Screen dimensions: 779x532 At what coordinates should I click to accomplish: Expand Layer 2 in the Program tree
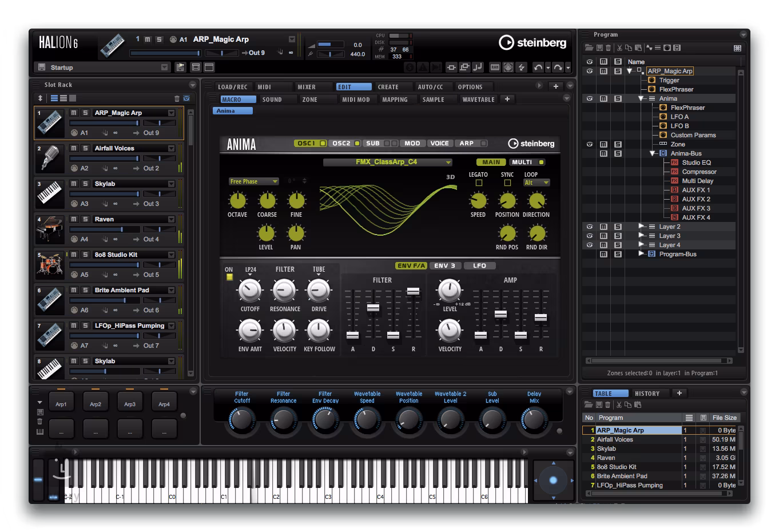641,227
